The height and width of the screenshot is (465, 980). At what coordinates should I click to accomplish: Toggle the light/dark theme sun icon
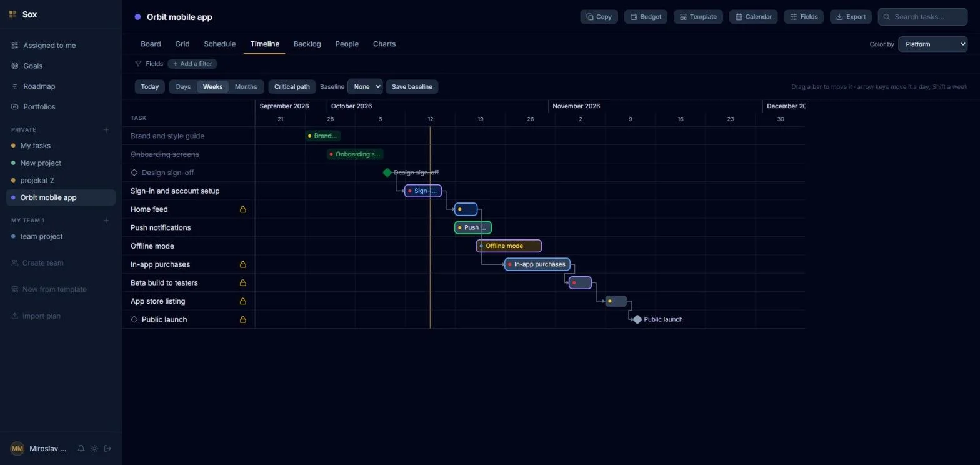point(94,449)
